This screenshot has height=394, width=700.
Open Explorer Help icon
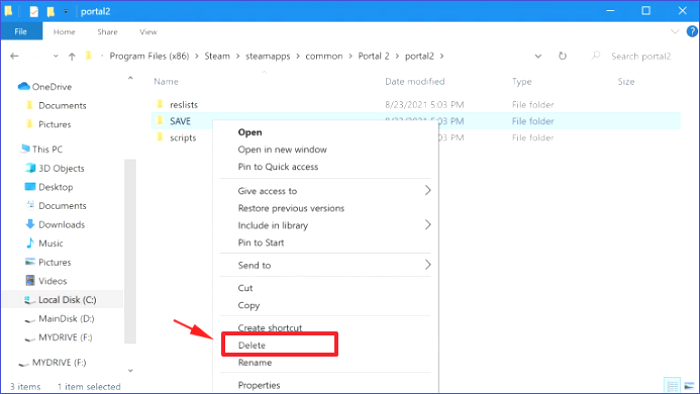click(692, 32)
